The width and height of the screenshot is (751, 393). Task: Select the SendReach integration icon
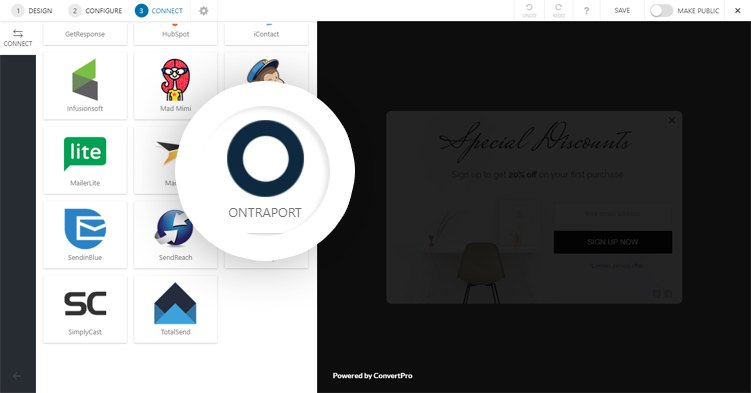click(174, 228)
